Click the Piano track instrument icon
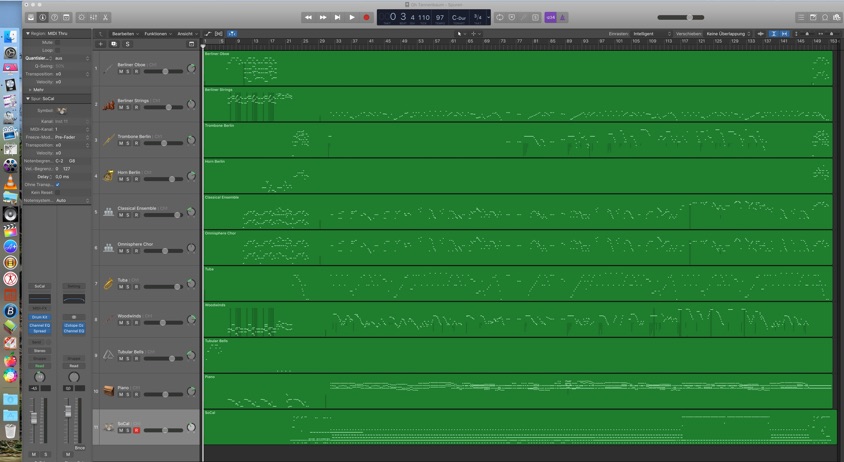This screenshot has width=844, height=462. 108,391
